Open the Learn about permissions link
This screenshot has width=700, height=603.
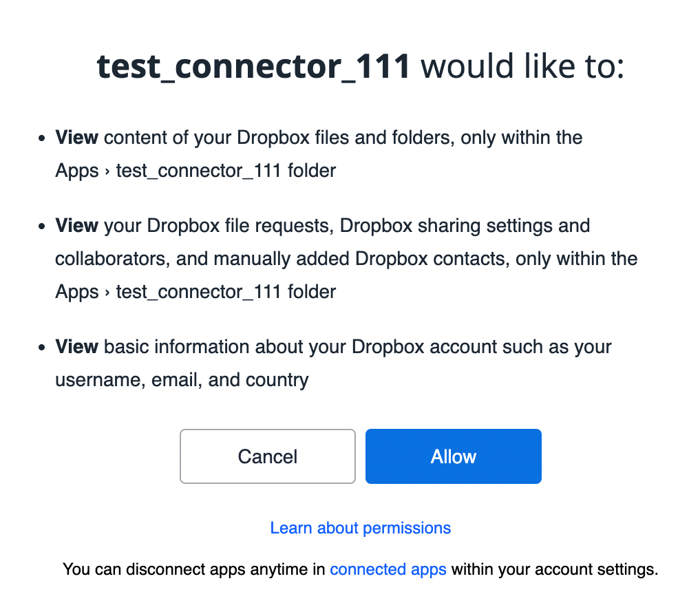pyautogui.click(x=360, y=528)
